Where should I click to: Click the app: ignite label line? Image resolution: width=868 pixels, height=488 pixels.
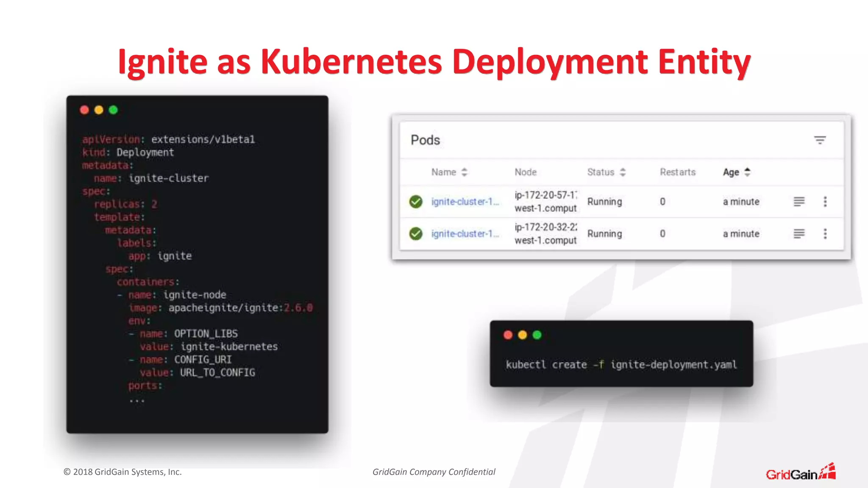point(160,256)
